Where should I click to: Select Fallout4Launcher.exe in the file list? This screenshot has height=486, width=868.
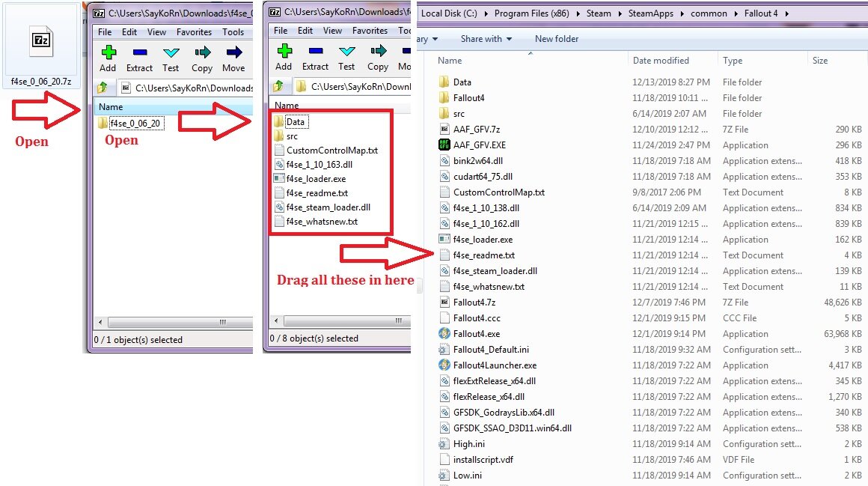coord(495,365)
